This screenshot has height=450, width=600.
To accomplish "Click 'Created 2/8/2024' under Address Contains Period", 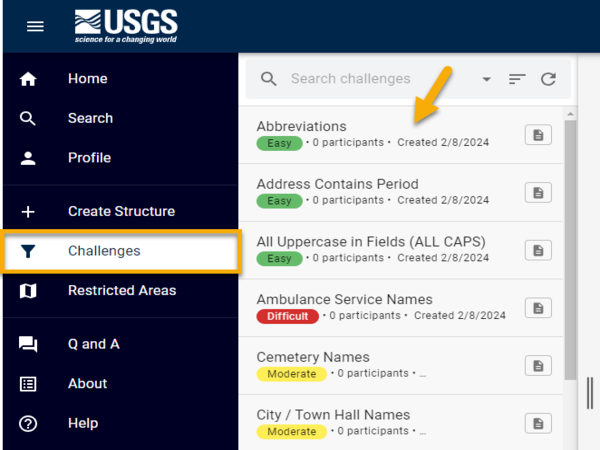I will point(443,200).
